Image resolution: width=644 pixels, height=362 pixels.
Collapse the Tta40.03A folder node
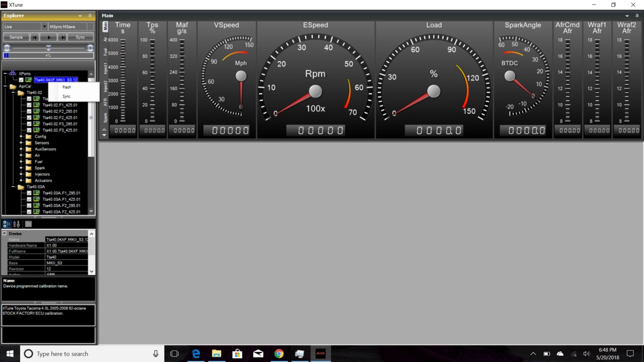(x=14, y=187)
